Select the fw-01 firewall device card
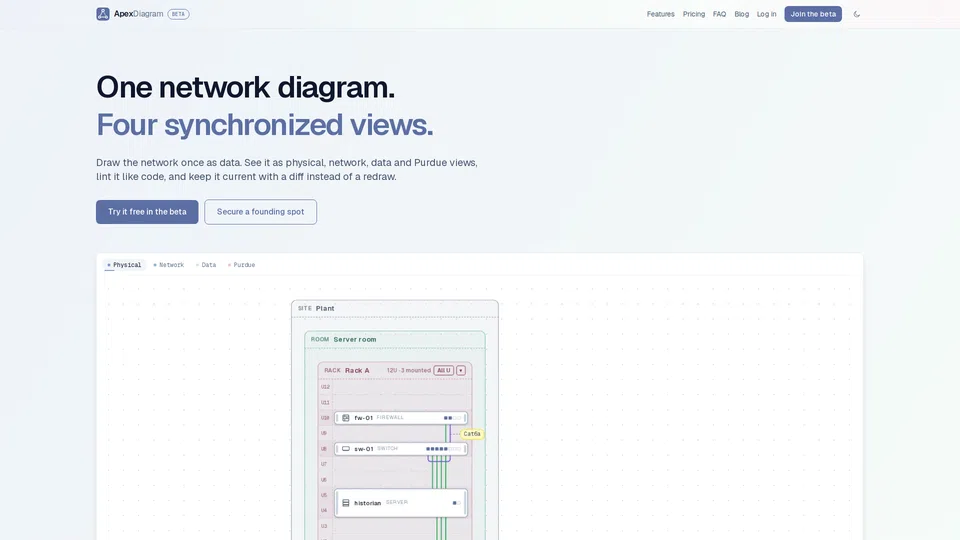 (x=401, y=418)
